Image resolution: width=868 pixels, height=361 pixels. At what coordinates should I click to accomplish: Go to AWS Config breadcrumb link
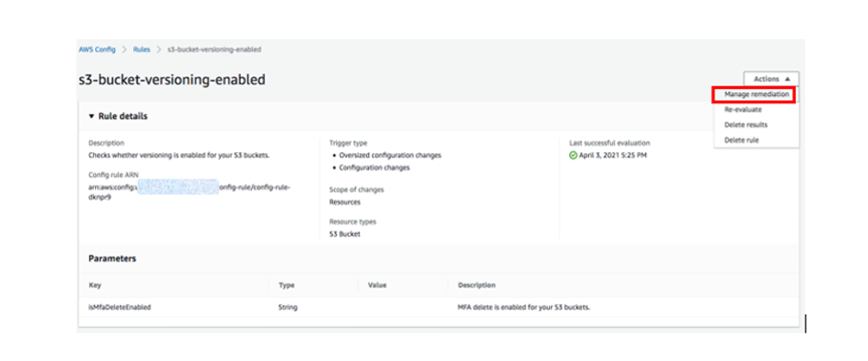(x=97, y=49)
